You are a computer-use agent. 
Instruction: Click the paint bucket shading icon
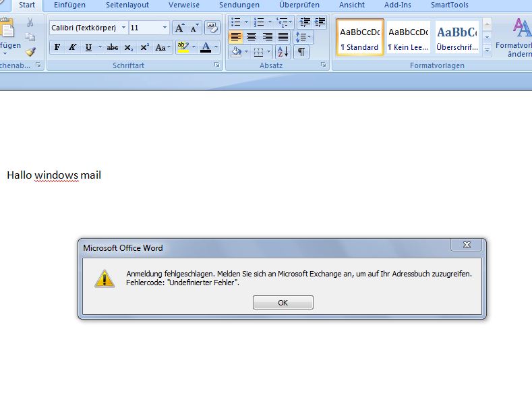tap(237, 51)
